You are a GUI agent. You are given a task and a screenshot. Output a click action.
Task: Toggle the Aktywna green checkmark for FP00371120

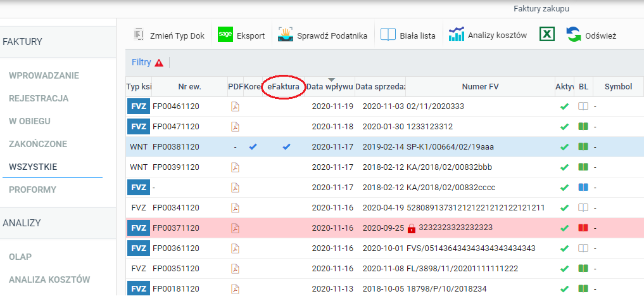click(565, 228)
